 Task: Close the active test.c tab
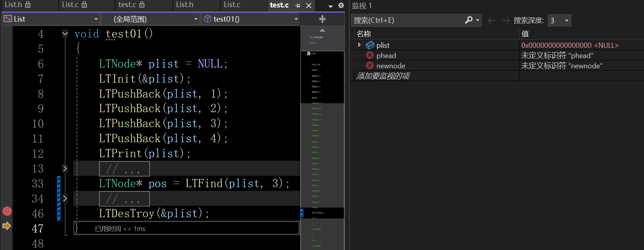click(309, 6)
